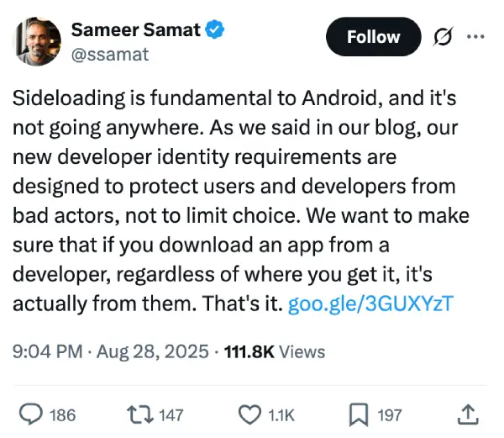Viewport: 504px width, 438px height.
Task: Click the share upload icon
Action: pos(468,414)
